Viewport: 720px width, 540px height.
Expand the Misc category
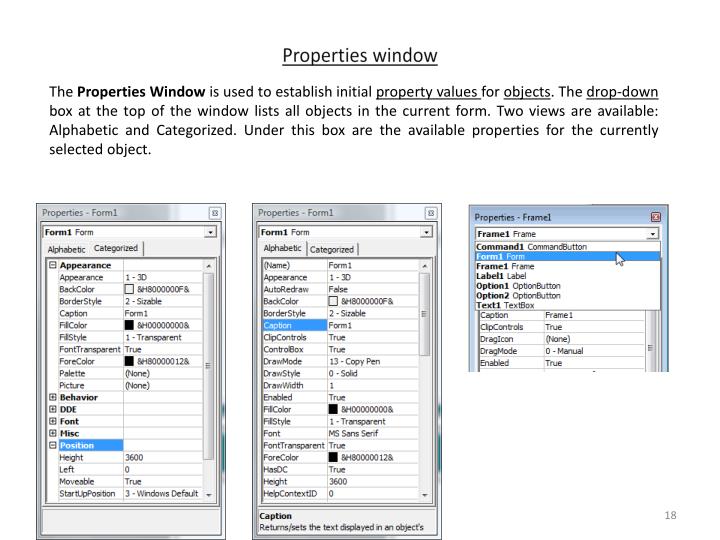[53, 433]
